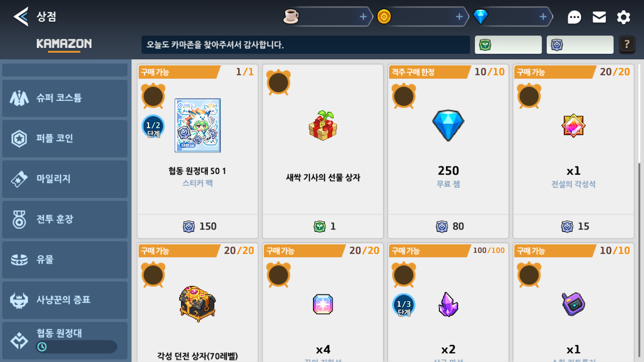Add coffee stamina with plus button
Viewport: 644px width, 362px height.
point(363,16)
